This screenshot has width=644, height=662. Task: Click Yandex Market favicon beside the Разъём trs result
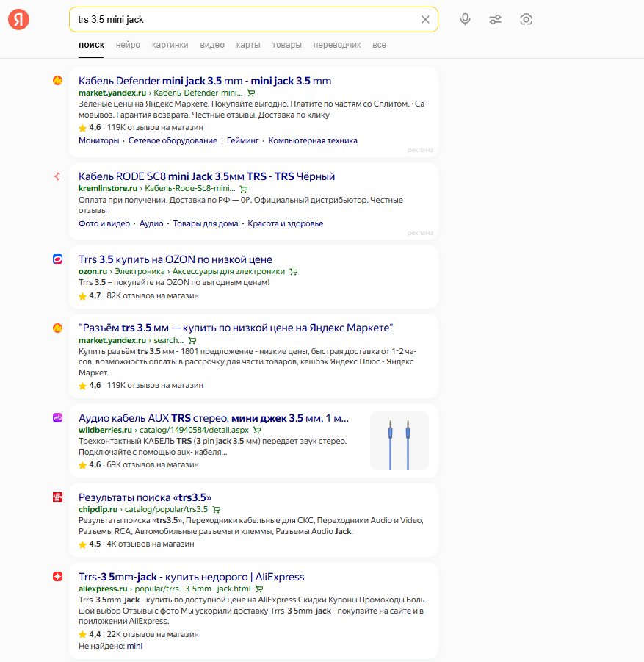click(58, 328)
